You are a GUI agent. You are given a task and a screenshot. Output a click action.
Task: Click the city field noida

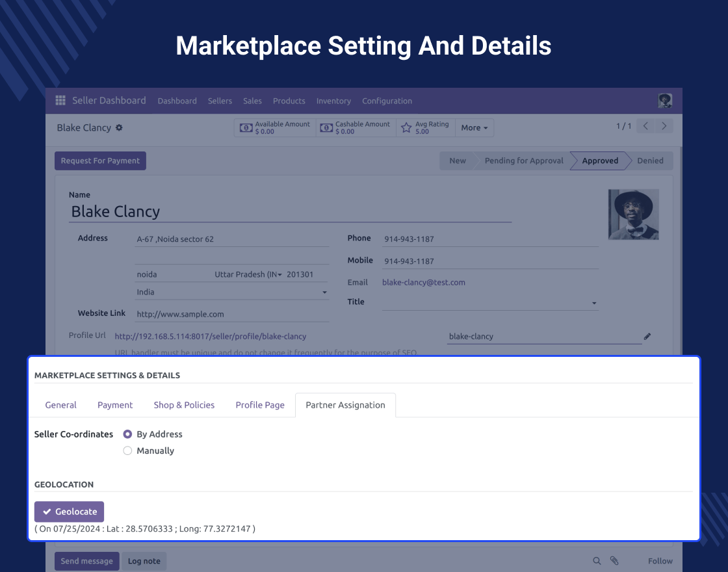[173, 274]
